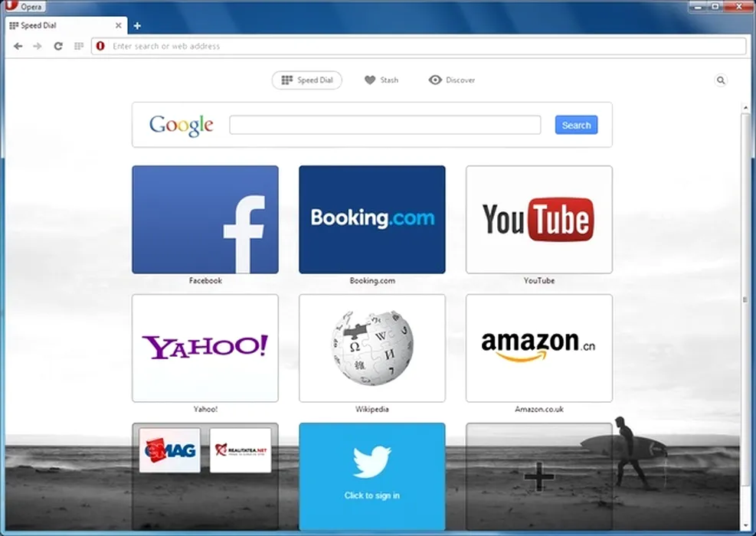Click the magnifier search icon
The height and width of the screenshot is (536, 756).
point(721,80)
